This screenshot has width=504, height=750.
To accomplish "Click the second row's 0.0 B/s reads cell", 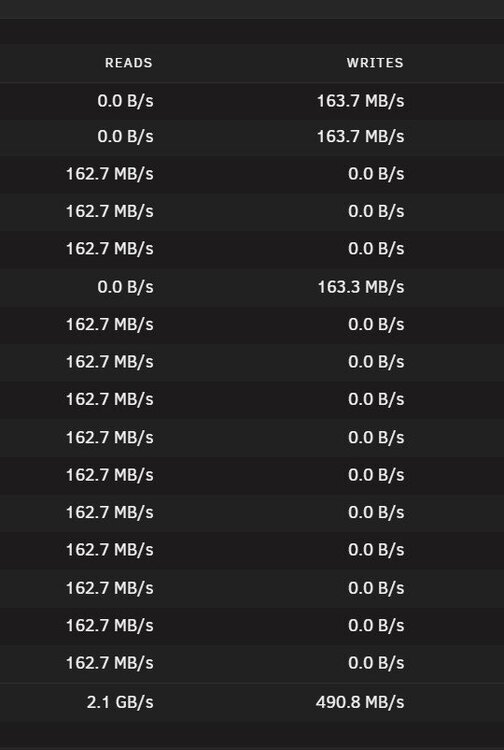I will tap(125, 136).
